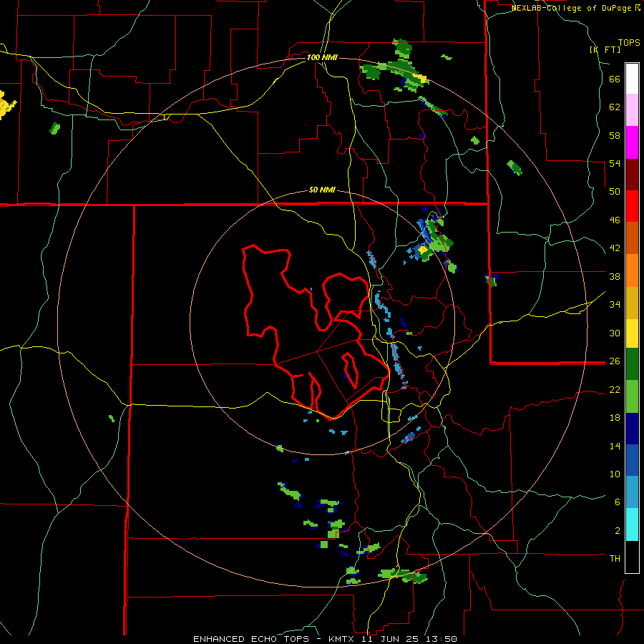Screen dimensions: 644x644
Task: Click the legend value 42
Action: tap(615, 248)
